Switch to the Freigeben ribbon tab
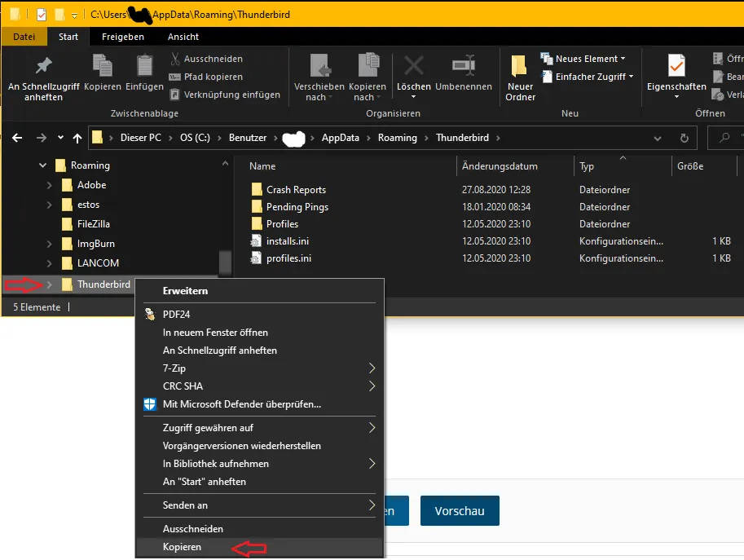This screenshot has height=560, width=744. click(123, 37)
